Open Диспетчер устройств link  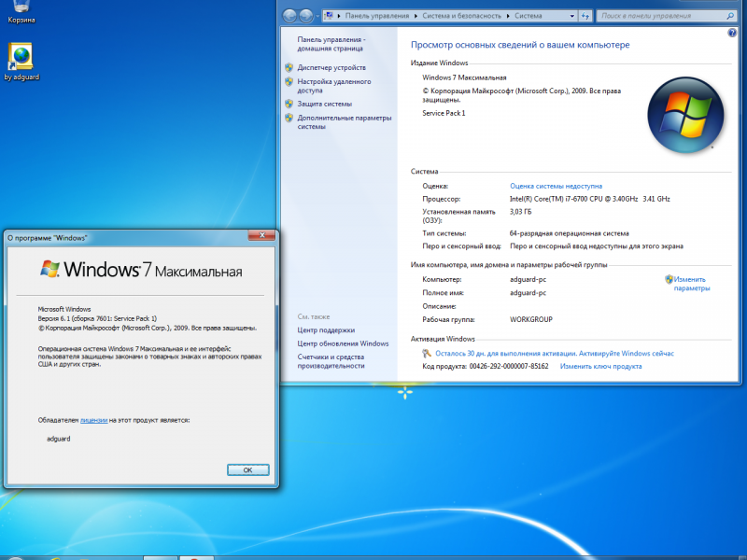click(x=331, y=67)
